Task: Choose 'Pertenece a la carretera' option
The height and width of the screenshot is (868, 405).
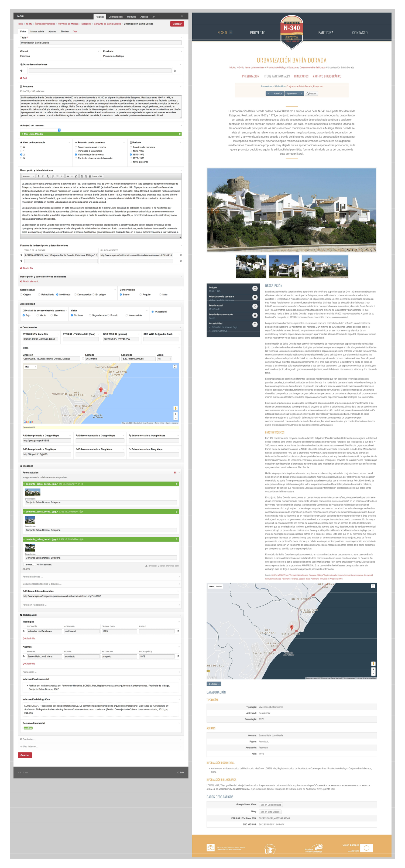Action: click(76, 151)
